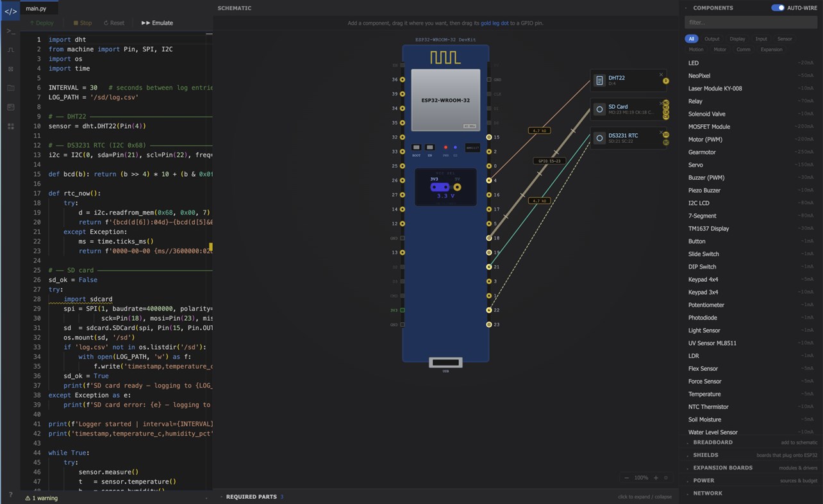Open the terminal console sidebar icon

point(10,31)
